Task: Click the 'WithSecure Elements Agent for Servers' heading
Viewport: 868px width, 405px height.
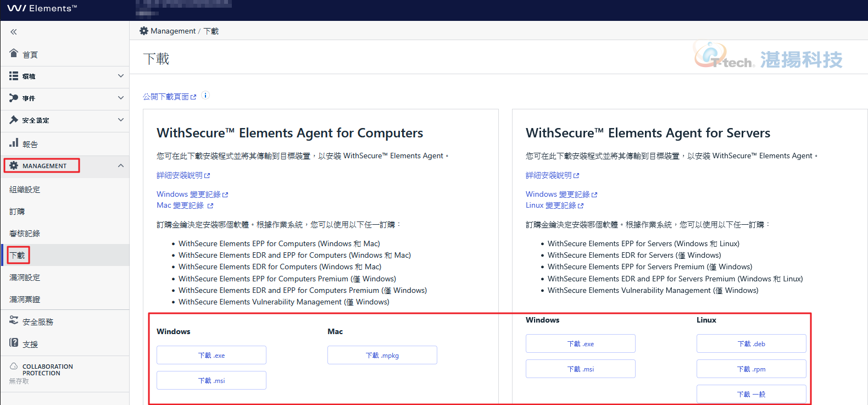Action: pos(648,133)
